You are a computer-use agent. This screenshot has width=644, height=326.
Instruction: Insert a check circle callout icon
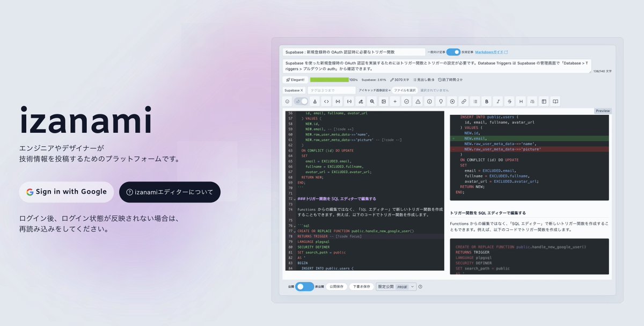[407, 101]
